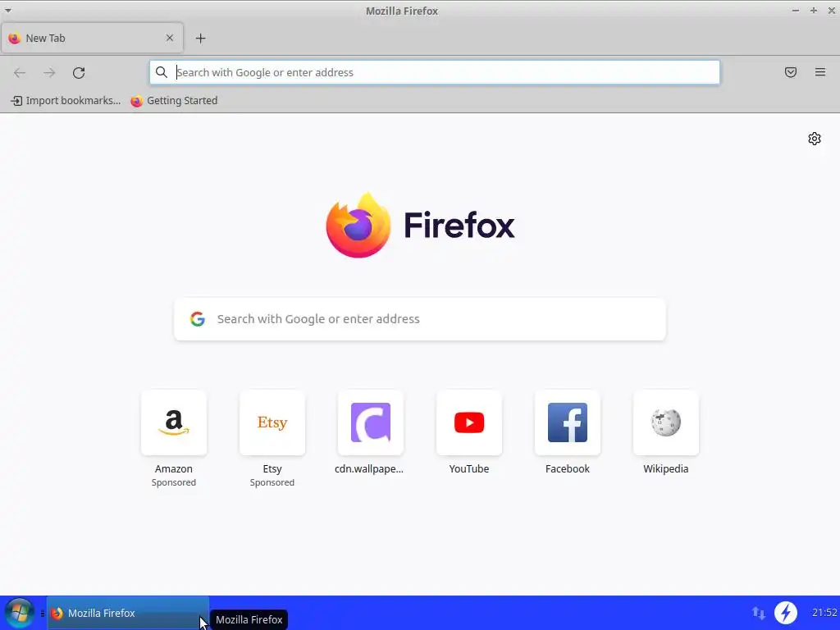840x630 pixels.
Task: Open the window menu arrow in title bar
Action: pyautogui.click(x=7, y=10)
